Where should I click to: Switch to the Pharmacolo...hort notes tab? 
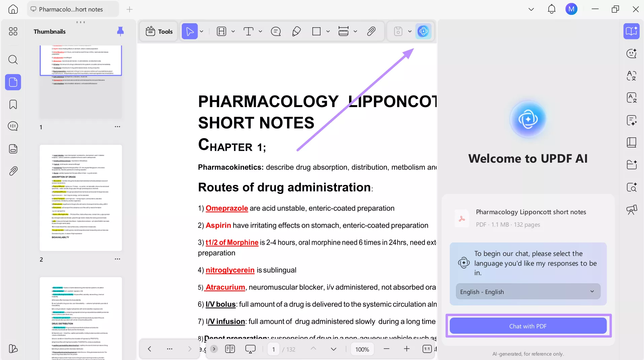click(x=71, y=9)
